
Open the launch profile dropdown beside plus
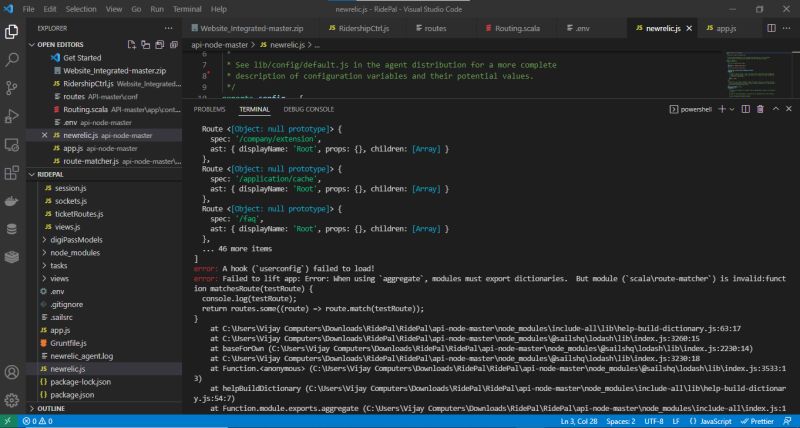pyautogui.click(x=732, y=109)
